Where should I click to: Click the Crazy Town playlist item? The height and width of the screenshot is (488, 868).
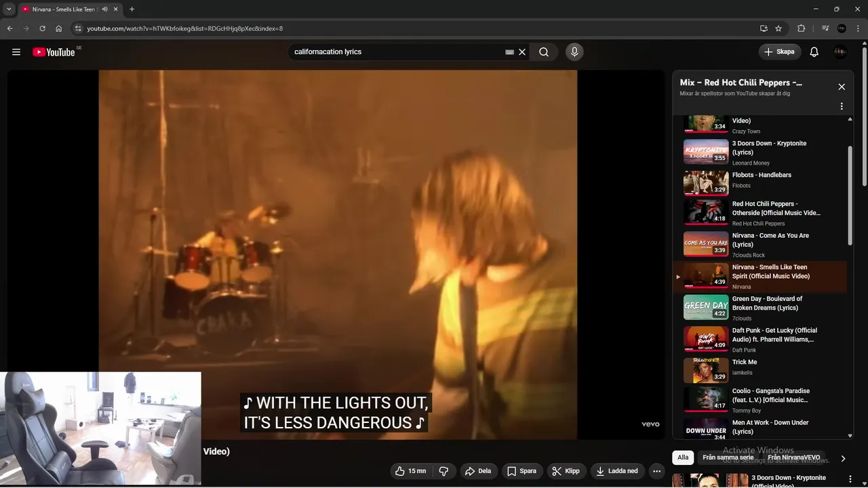[x=759, y=125]
